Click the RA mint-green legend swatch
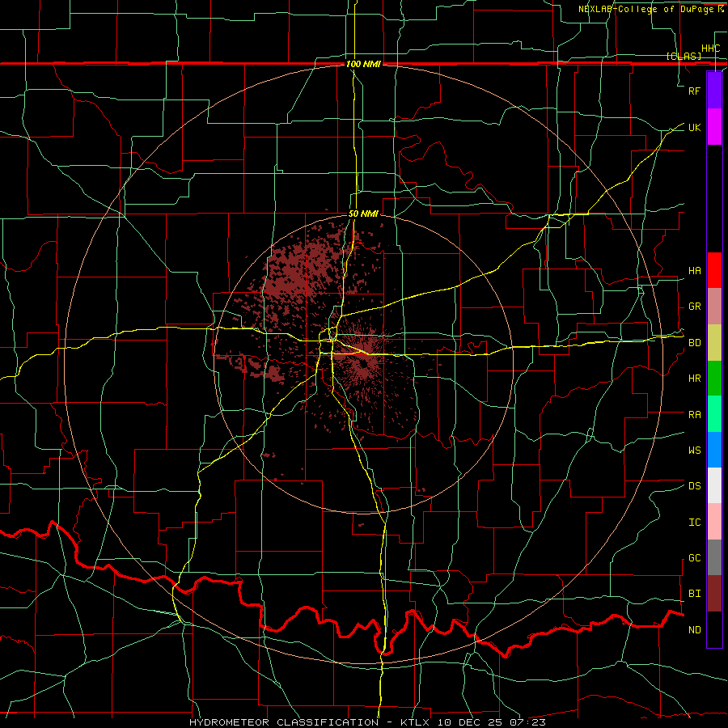 tap(714, 414)
